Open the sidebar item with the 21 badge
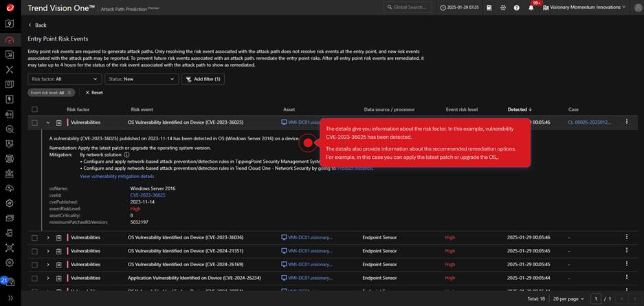644x306 pixels. [9, 282]
